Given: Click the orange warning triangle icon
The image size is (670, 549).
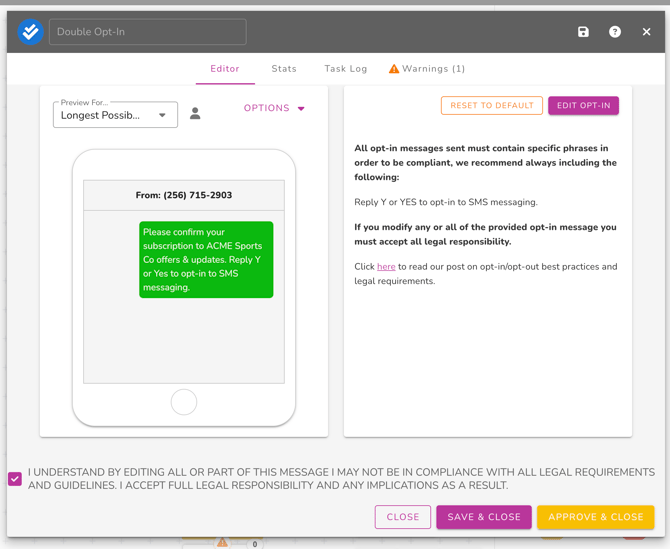Looking at the screenshot, I should (x=394, y=69).
